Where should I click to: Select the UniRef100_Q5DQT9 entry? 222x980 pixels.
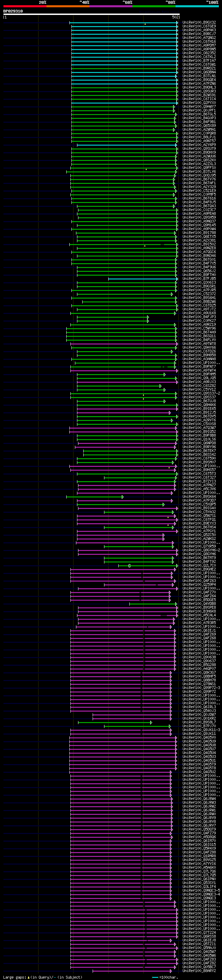tap(199, 829)
